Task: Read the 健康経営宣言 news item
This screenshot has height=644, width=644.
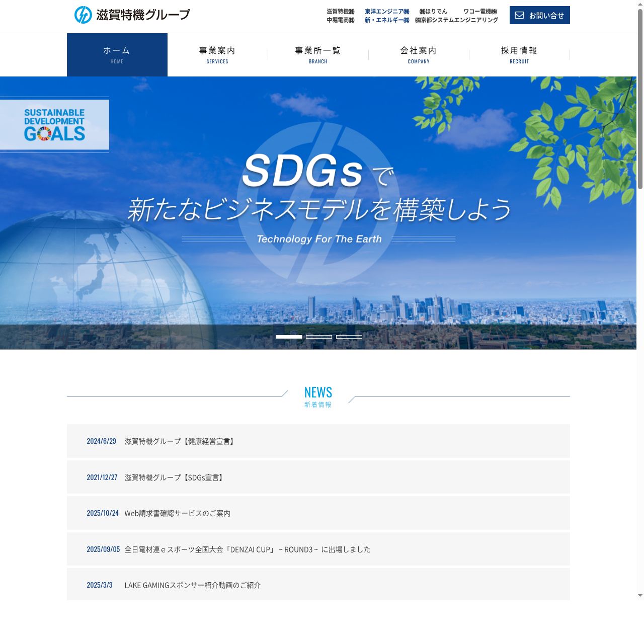Action: tap(180, 441)
